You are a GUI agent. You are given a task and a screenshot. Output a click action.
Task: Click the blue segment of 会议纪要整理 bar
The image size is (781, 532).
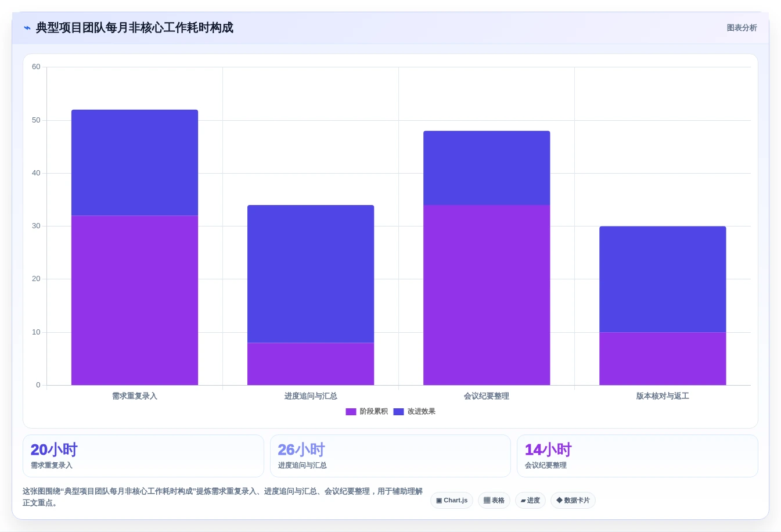(487, 168)
